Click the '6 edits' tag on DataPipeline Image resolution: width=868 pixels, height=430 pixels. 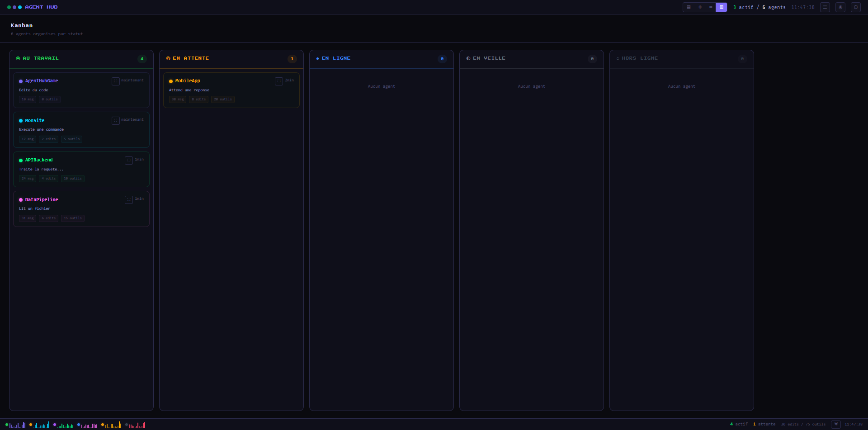point(48,218)
